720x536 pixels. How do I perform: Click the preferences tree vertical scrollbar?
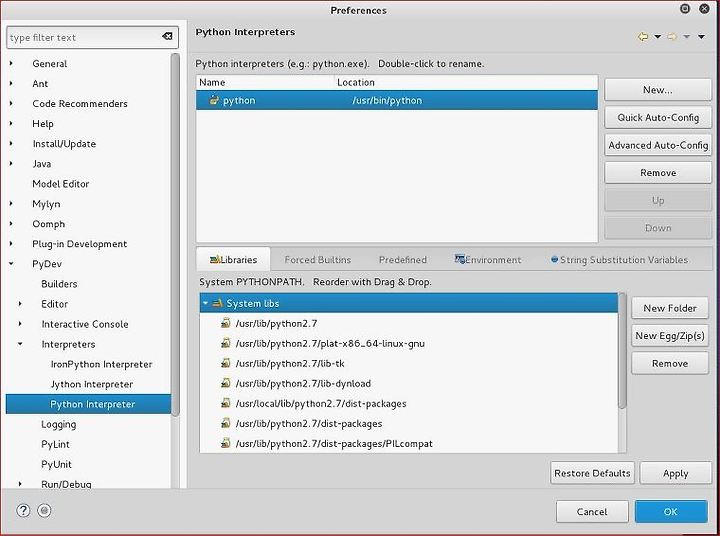coord(175,234)
